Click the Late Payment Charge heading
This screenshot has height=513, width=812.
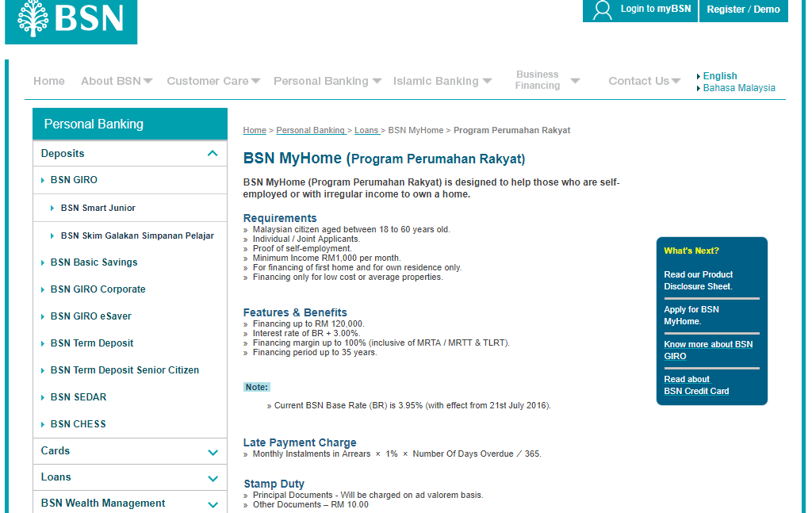[x=300, y=442]
